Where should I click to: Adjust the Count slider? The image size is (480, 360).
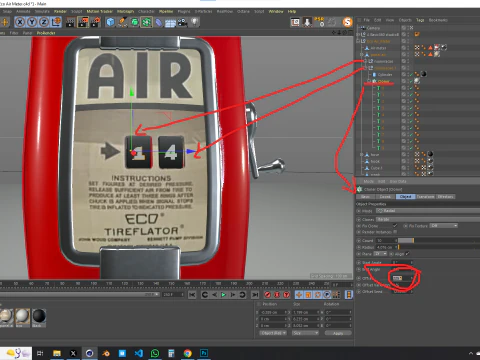pos(439,240)
